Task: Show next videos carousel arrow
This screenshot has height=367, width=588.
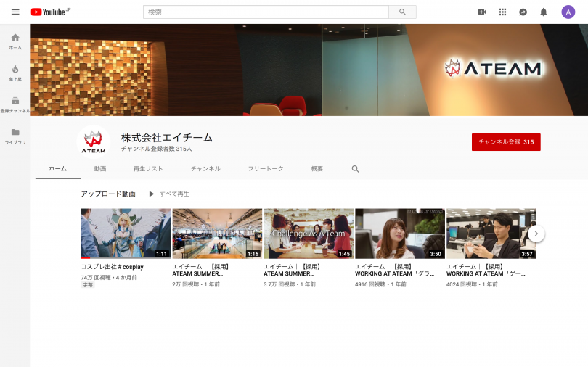Action: point(536,234)
